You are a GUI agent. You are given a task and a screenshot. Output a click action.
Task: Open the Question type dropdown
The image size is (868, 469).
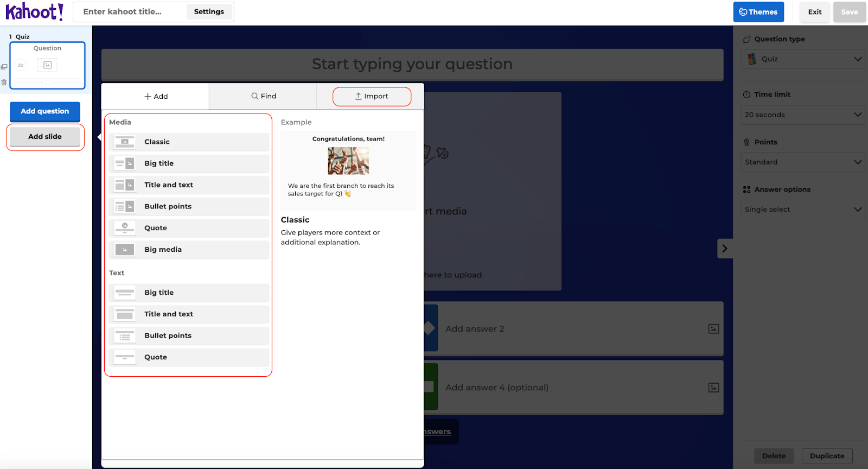coord(802,59)
